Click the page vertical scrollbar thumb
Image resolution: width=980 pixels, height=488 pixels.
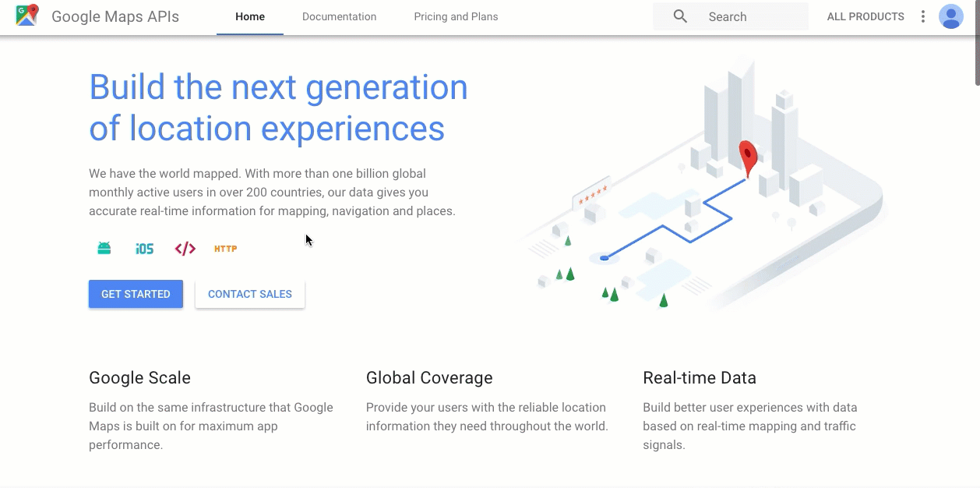977,43
